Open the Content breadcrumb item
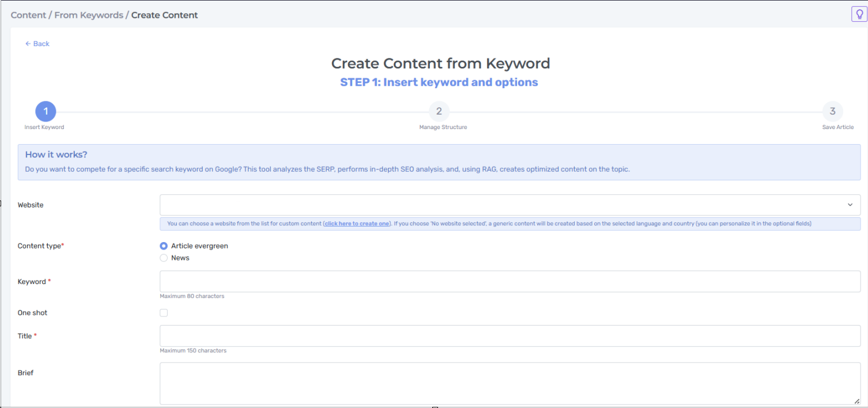Screen dimensions: 868x408 click(x=28, y=16)
